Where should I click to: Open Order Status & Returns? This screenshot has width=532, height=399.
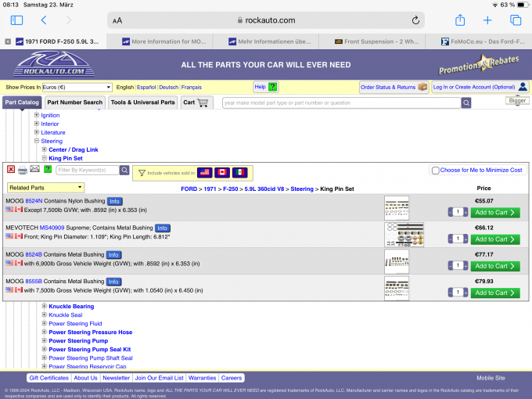click(394, 87)
